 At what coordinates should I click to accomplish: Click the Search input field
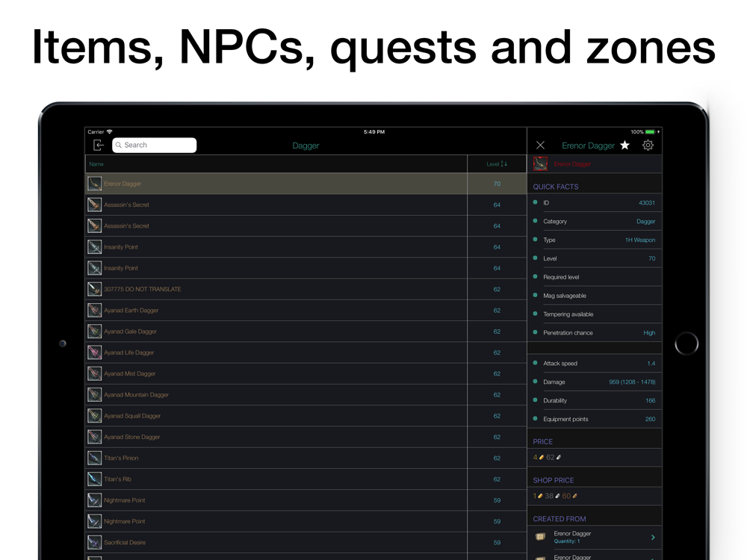[x=155, y=146]
